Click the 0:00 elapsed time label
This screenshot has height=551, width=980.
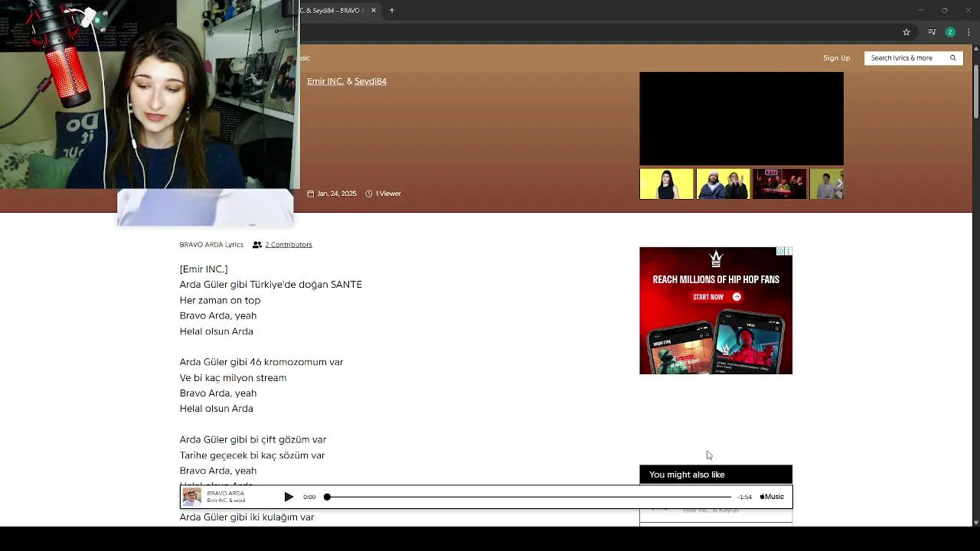coord(309,497)
